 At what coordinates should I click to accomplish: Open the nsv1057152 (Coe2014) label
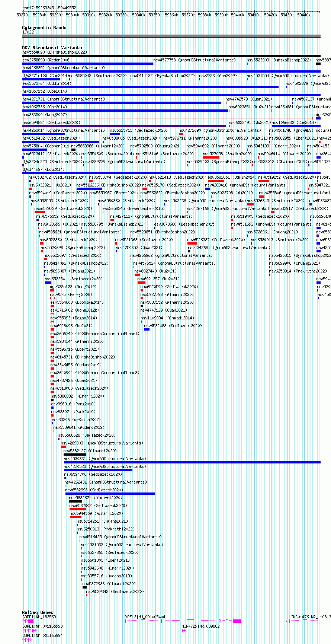[45, 91]
